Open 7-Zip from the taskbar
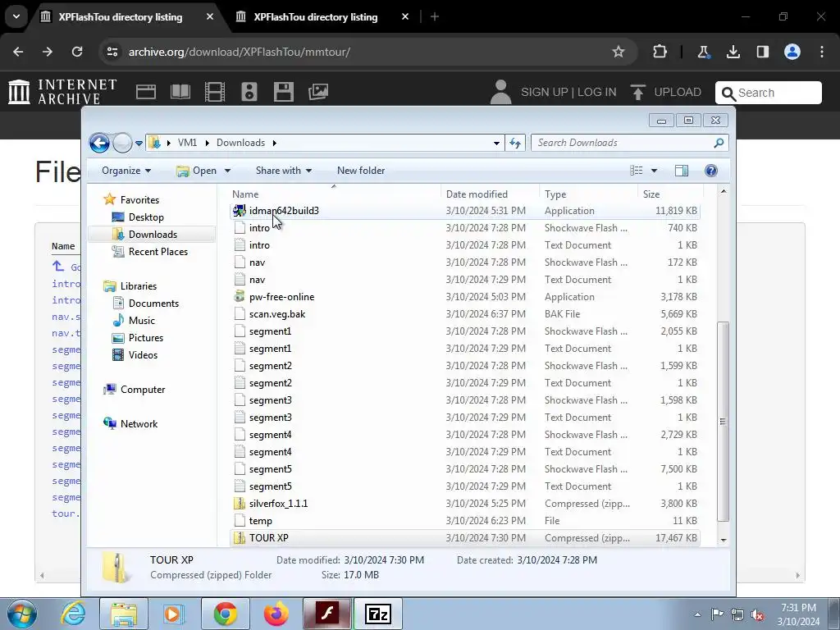 tap(378, 614)
